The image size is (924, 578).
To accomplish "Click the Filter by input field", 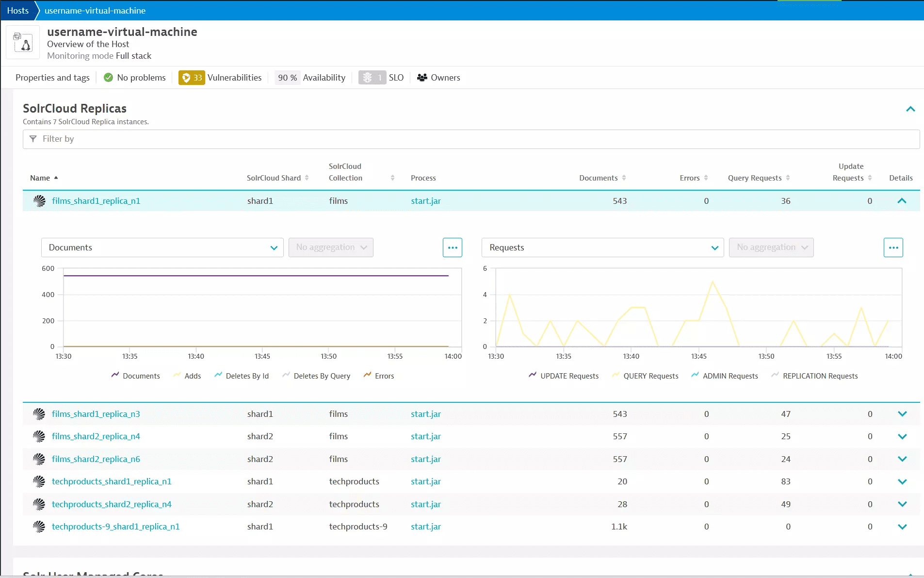I will click(470, 139).
